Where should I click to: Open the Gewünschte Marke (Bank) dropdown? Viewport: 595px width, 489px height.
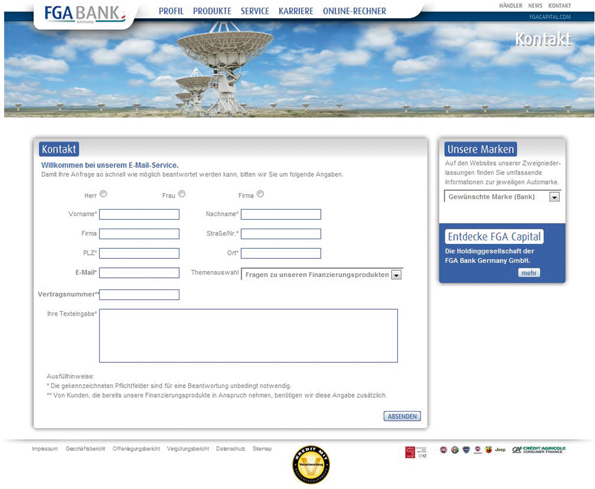pos(502,197)
